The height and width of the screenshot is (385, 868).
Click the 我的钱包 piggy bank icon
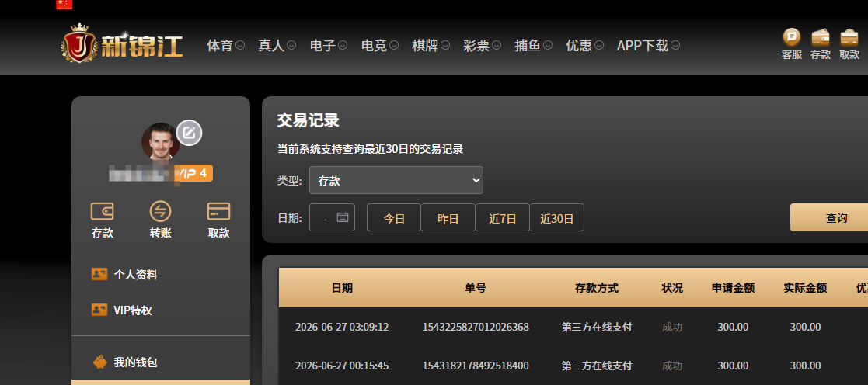[99, 362]
